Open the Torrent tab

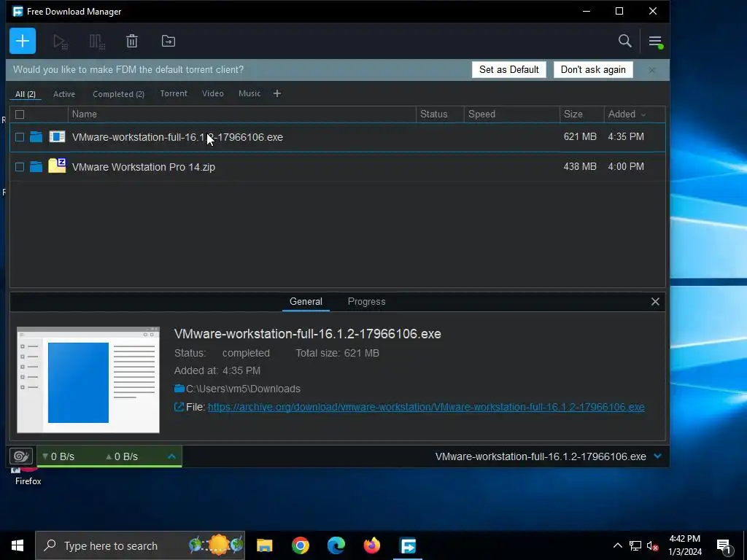coord(174,93)
